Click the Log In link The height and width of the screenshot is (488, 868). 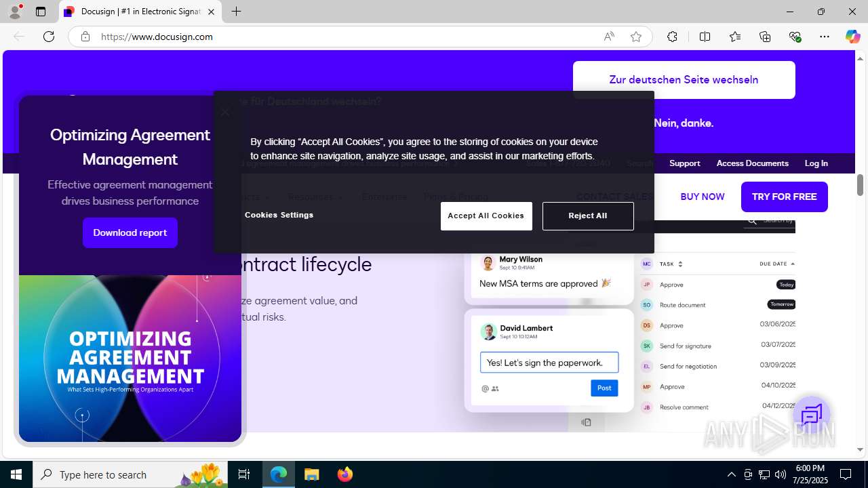(x=816, y=163)
